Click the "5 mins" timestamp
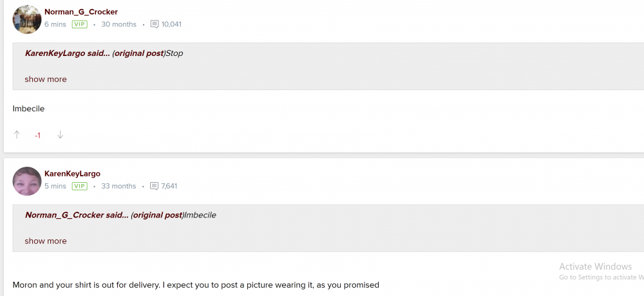 point(55,187)
